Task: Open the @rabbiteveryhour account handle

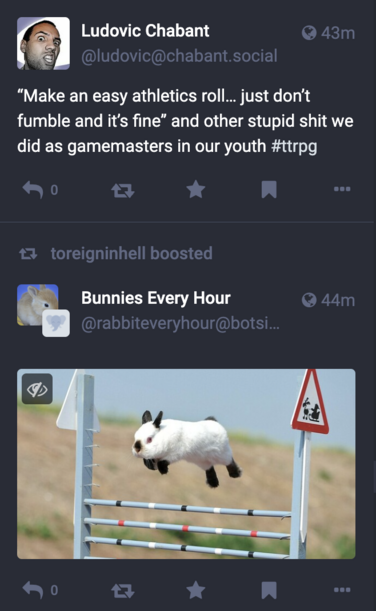Action: coord(180,323)
